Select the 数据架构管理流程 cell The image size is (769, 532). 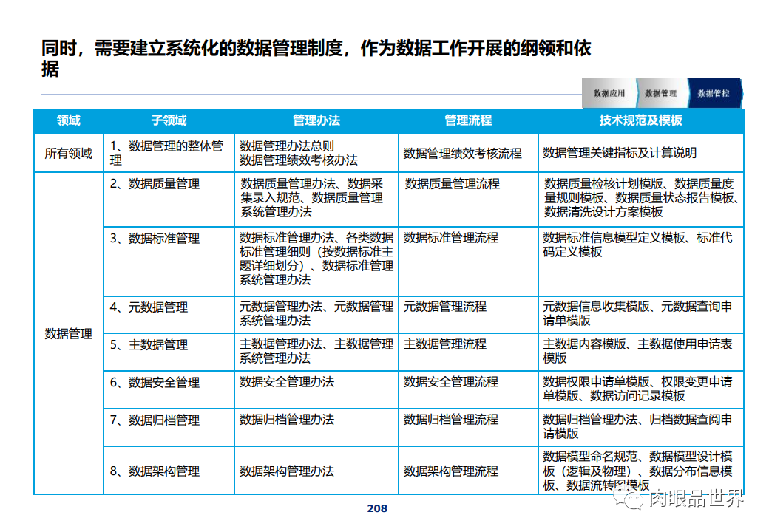tap(468, 470)
